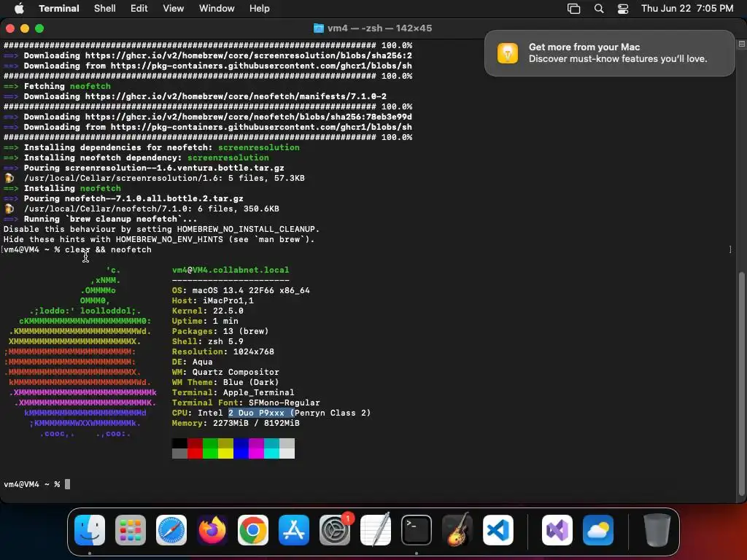The width and height of the screenshot is (747, 560).
Task: Click the 'Memory: 2273MiB / 8192MiB' line
Action: point(236,424)
